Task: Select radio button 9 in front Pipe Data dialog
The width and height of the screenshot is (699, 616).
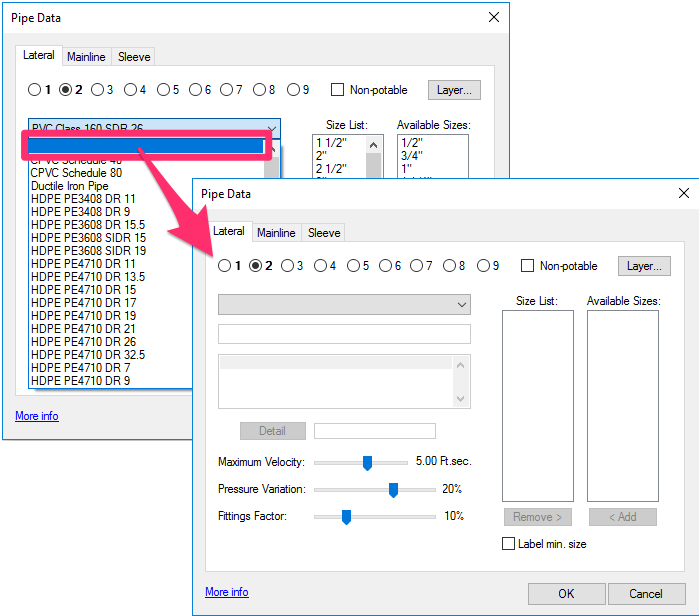Action: tap(484, 266)
